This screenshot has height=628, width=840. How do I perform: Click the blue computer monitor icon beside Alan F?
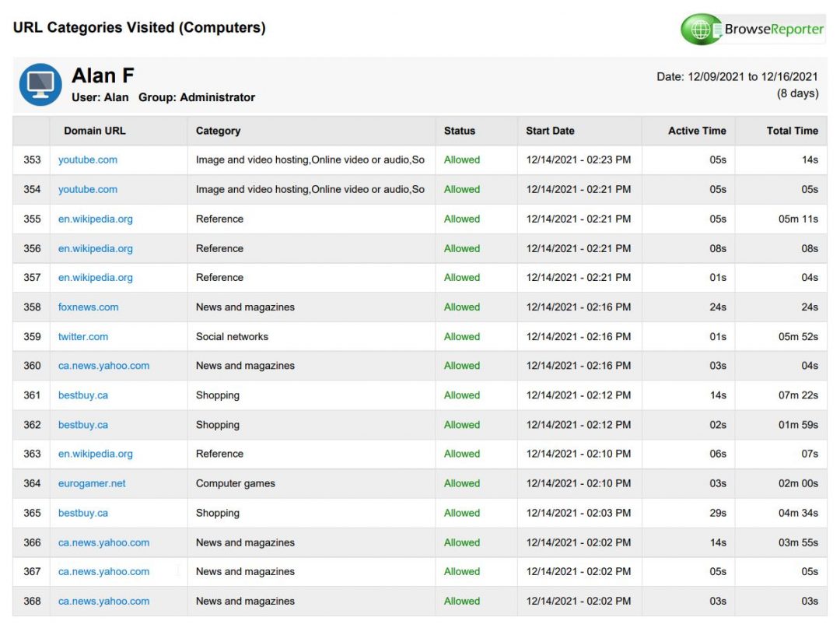(40, 86)
